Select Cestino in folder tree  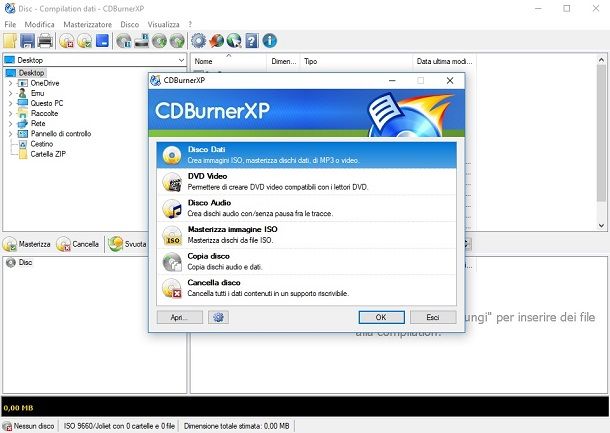click(x=42, y=144)
